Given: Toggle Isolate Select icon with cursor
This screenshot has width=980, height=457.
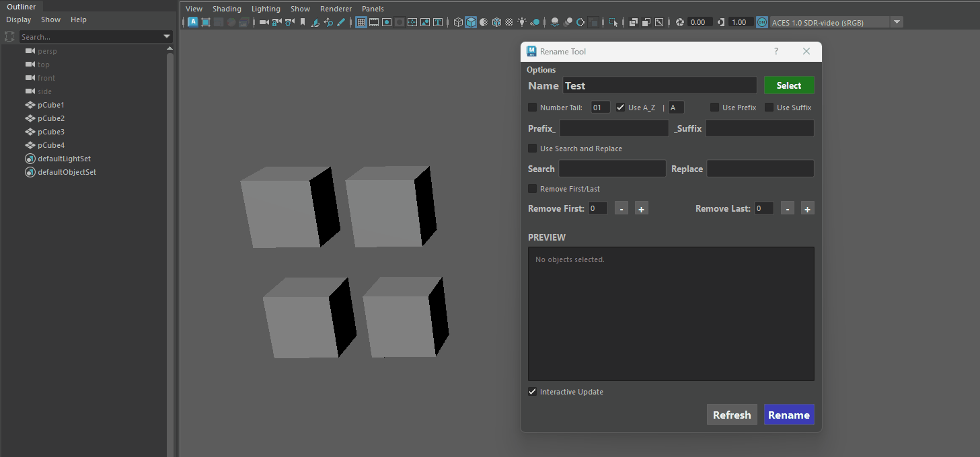Looking at the screenshot, I should [x=613, y=22].
